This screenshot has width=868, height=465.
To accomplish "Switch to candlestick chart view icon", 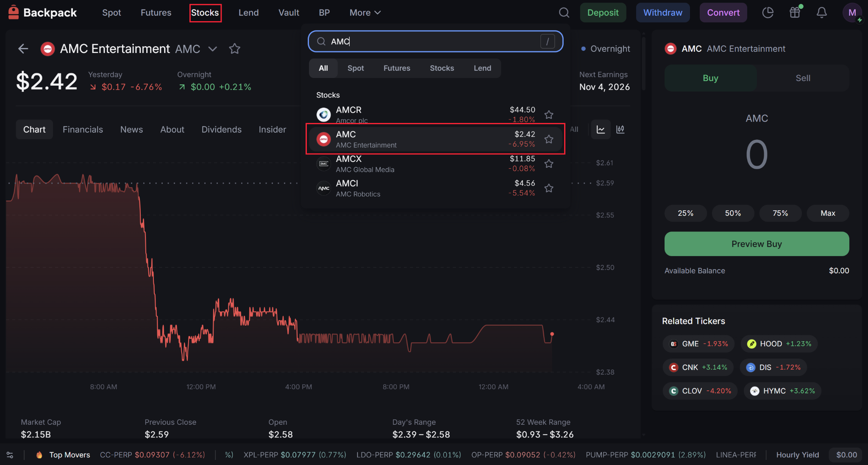I will tap(620, 129).
